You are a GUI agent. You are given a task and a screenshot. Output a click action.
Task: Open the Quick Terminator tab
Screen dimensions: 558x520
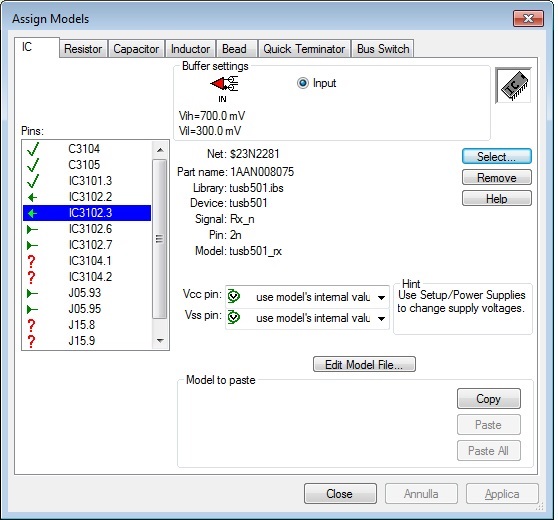point(304,49)
